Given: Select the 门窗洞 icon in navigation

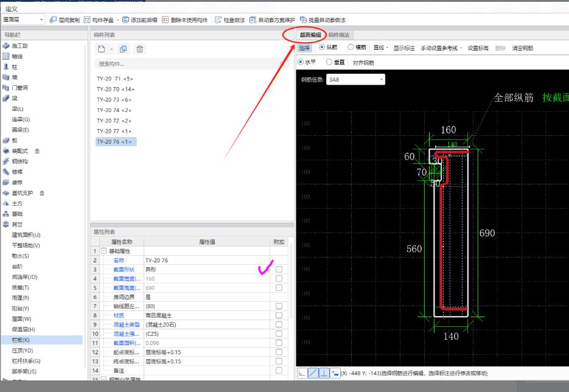Looking at the screenshot, I should click(6, 88).
